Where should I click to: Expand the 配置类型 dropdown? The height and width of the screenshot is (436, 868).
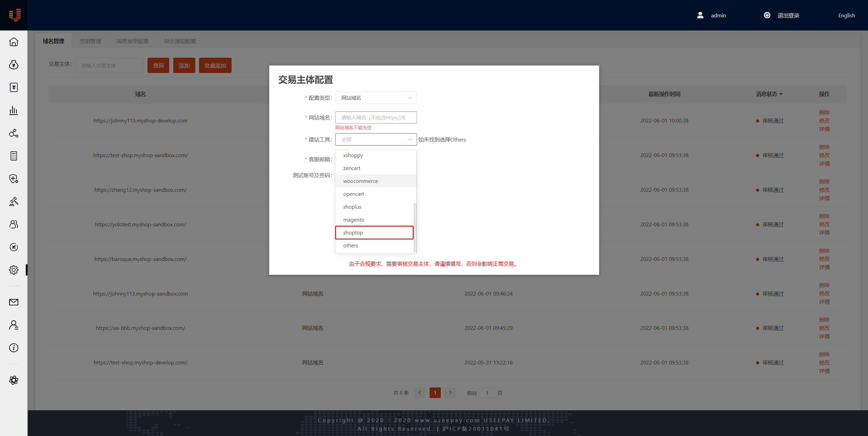(376, 98)
